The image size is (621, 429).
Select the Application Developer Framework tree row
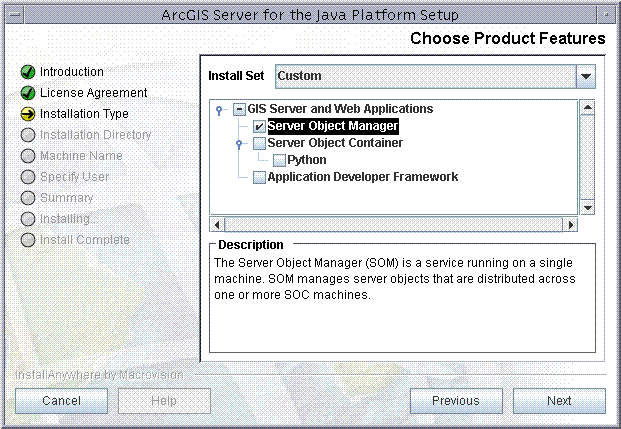click(x=363, y=177)
